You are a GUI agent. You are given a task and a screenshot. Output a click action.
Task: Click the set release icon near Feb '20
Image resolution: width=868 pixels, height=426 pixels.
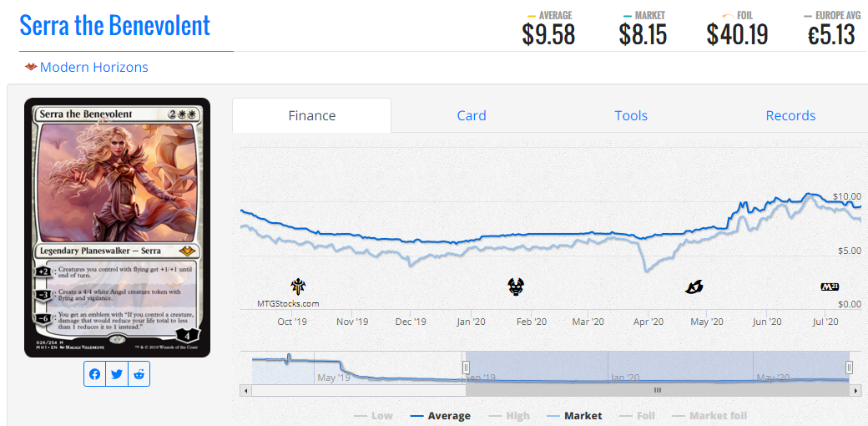[516, 287]
